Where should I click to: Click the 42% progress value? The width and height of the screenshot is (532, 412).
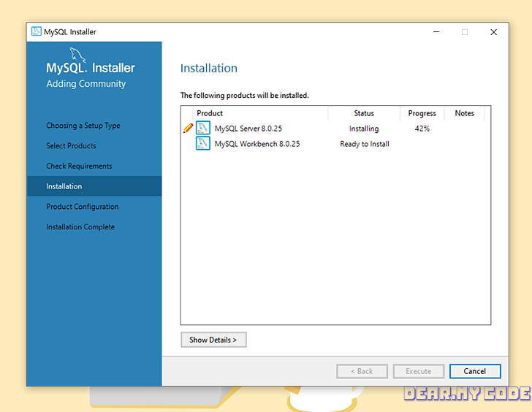(422, 129)
